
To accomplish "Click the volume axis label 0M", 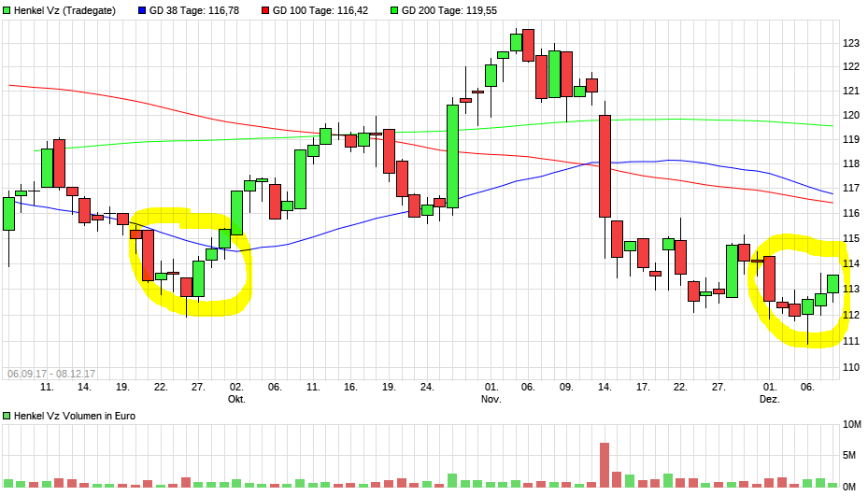I will pyautogui.click(x=849, y=487).
